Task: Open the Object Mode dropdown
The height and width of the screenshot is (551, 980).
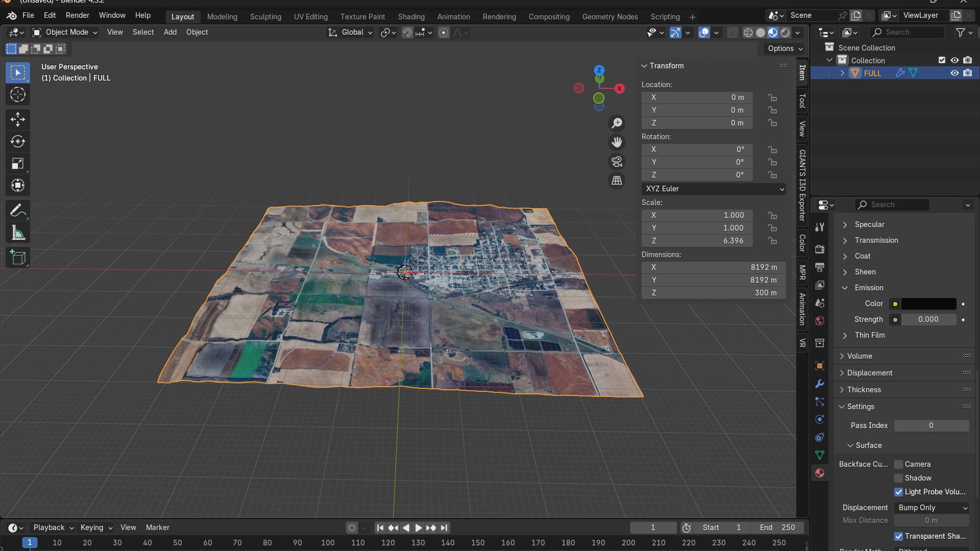Action: click(x=64, y=32)
